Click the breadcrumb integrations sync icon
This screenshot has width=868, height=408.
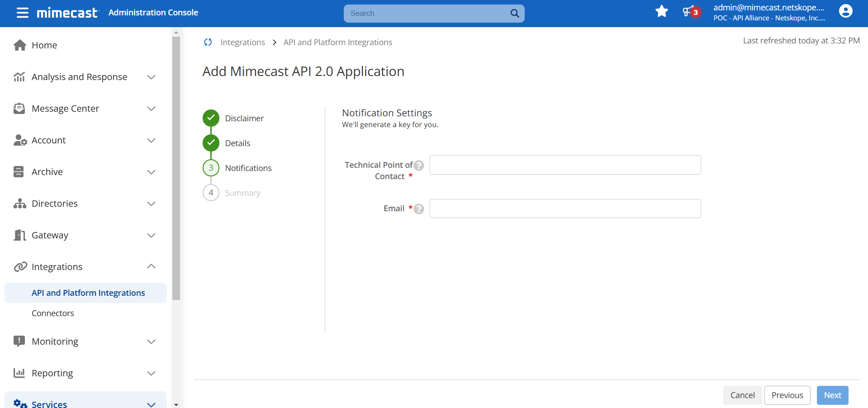pyautogui.click(x=208, y=42)
